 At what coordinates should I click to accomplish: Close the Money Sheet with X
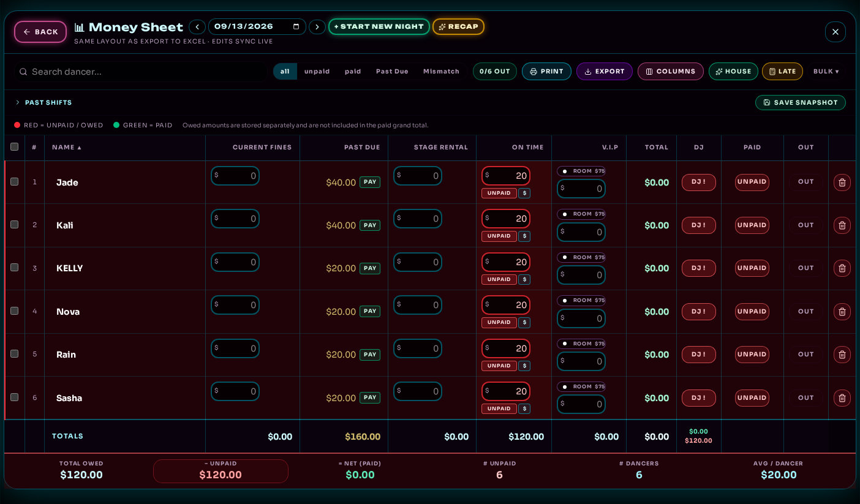pyautogui.click(x=835, y=32)
